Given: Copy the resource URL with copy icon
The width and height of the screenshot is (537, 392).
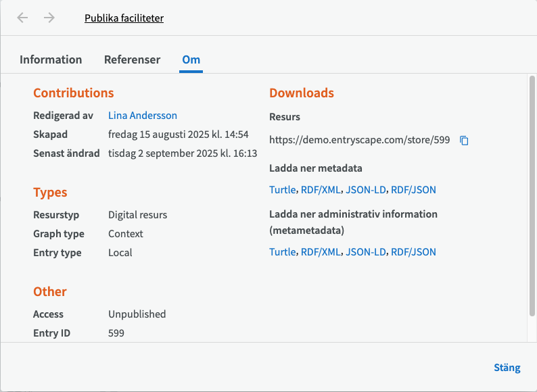Looking at the screenshot, I should pos(464,141).
